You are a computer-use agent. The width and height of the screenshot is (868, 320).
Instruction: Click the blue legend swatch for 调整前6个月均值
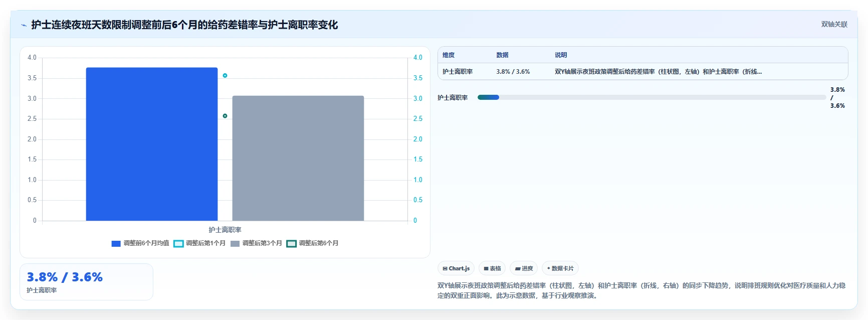pos(116,244)
